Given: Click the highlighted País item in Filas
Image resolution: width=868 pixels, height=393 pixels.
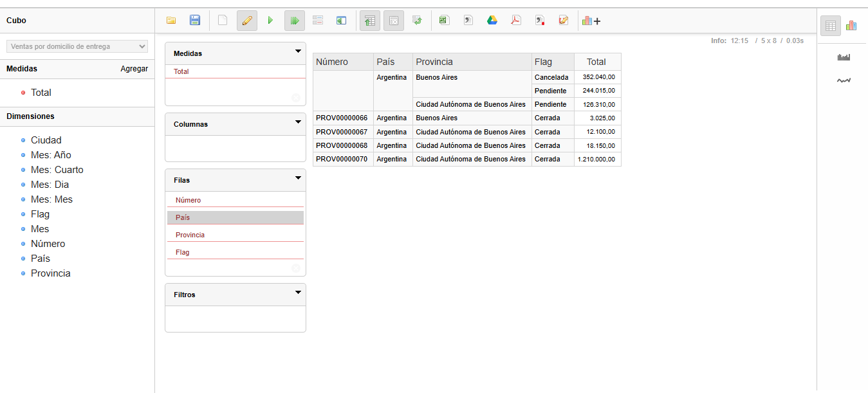Looking at the screenshot, I should [x=235, y=217].
